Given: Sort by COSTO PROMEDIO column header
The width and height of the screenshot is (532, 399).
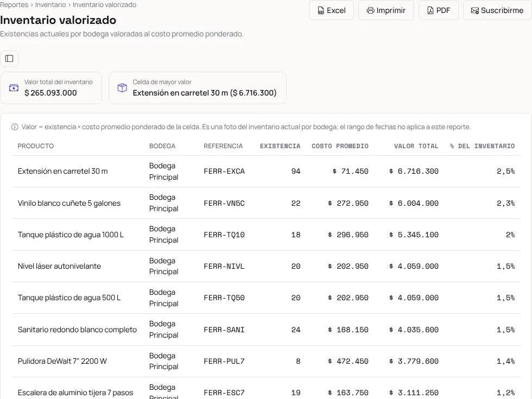Looking at the screenshot, I should click(x=340, y=146).
